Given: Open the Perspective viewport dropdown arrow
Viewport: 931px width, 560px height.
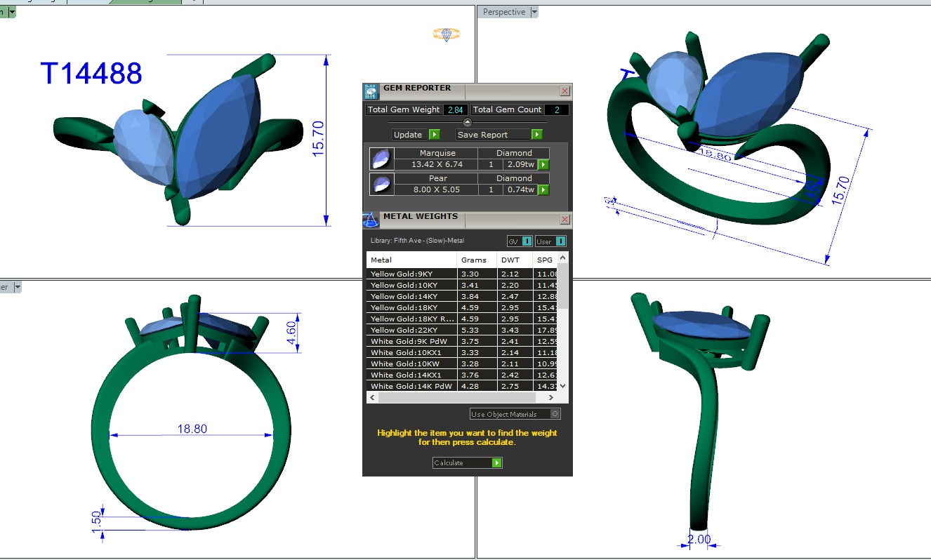Looking at the screenshot, I should pos(534,12).
